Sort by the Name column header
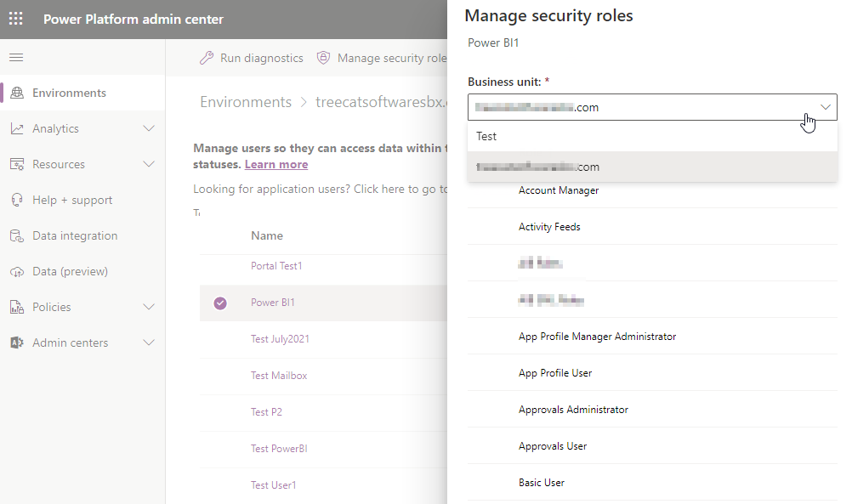 point(267,235)
